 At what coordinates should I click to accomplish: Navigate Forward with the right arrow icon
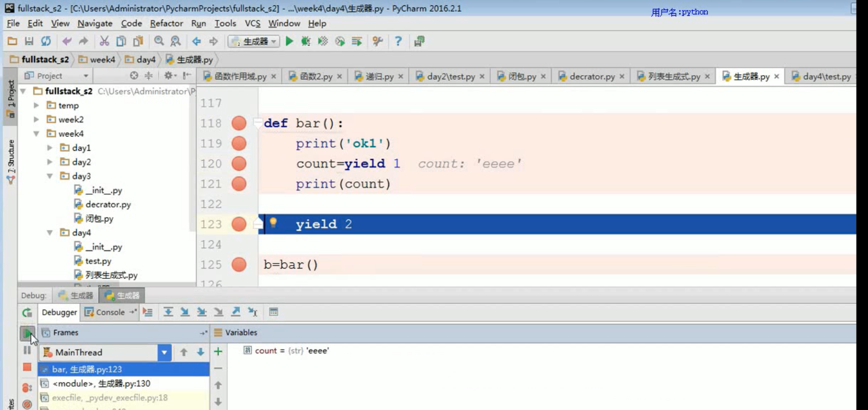(x=213, y=41)
